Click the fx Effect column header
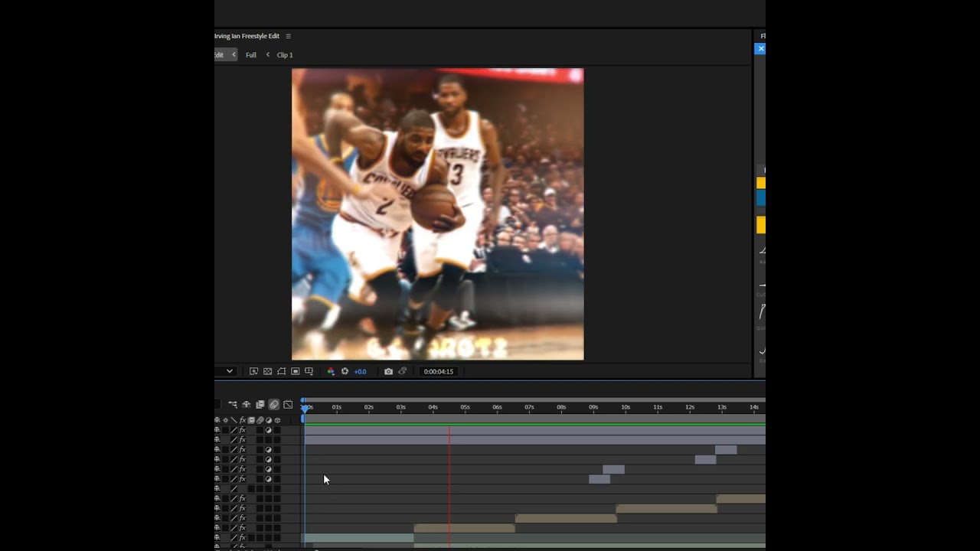 pyautogui.click(x=243, y=420)
